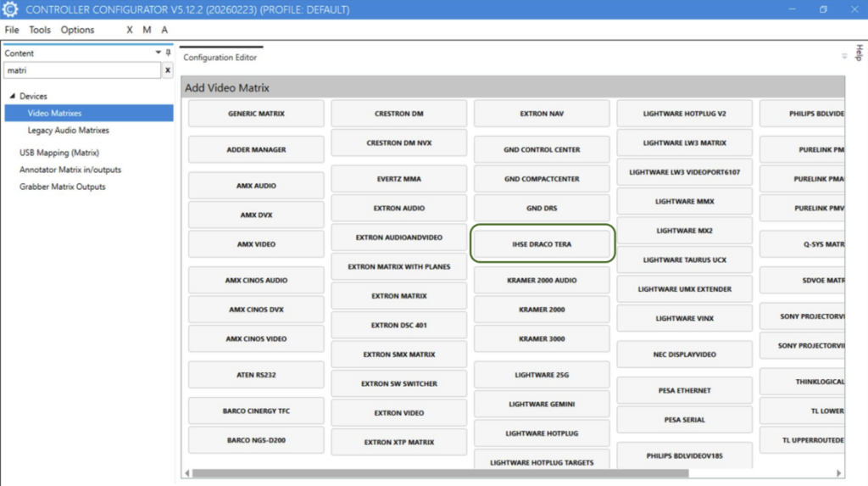This screenshot has width=868, height=486.
Task: Open the Options menu
Action: click(77, 30)
